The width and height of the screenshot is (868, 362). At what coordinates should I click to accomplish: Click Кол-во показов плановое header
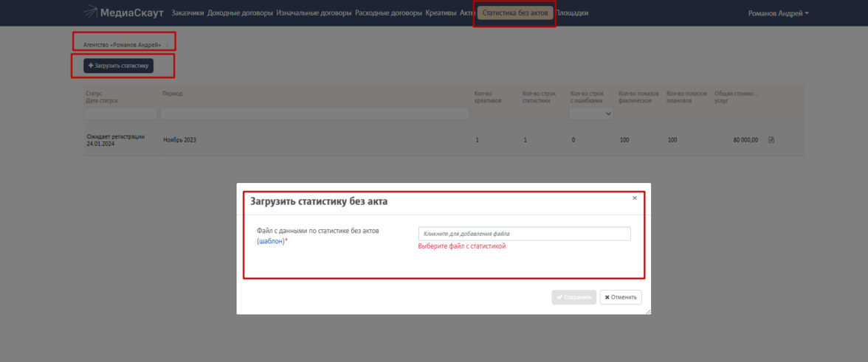(686, 97)
